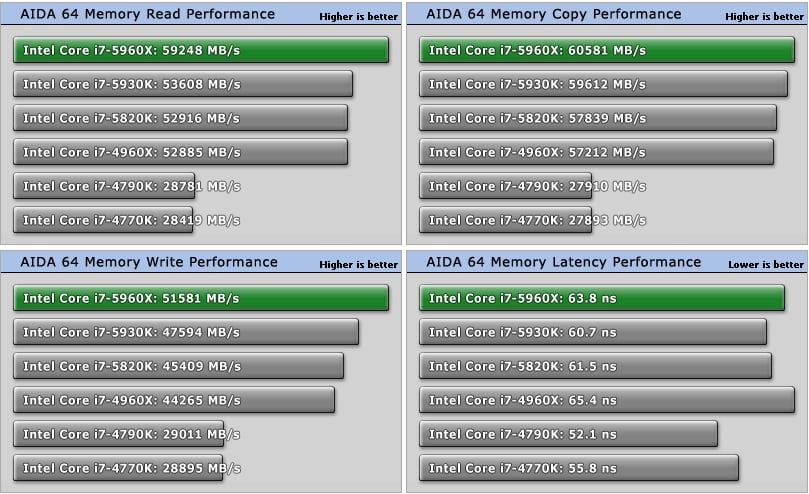This screenshot has height=494, width=809.
Task: Click the AIDA 64 Memory Write Performance title
Action: pyautogui.click(x=149, y=262)
